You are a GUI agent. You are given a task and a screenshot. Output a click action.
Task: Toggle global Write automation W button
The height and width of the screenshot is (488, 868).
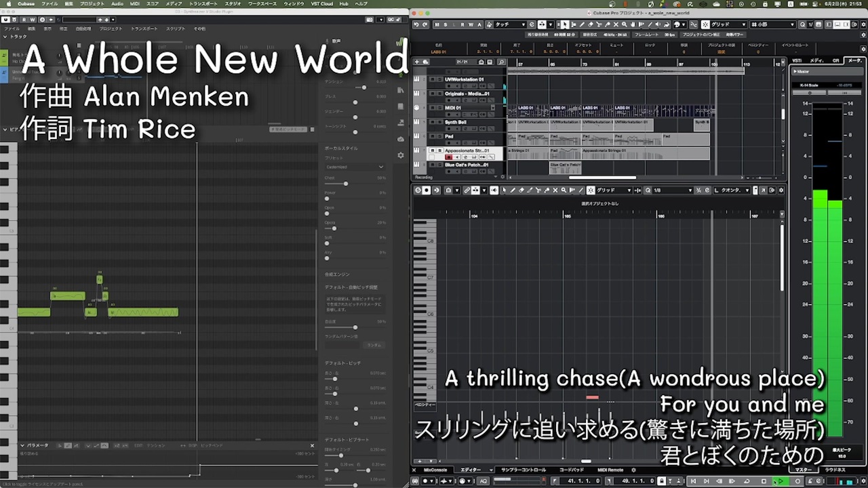pyautogui.click(x=471, y=24)
